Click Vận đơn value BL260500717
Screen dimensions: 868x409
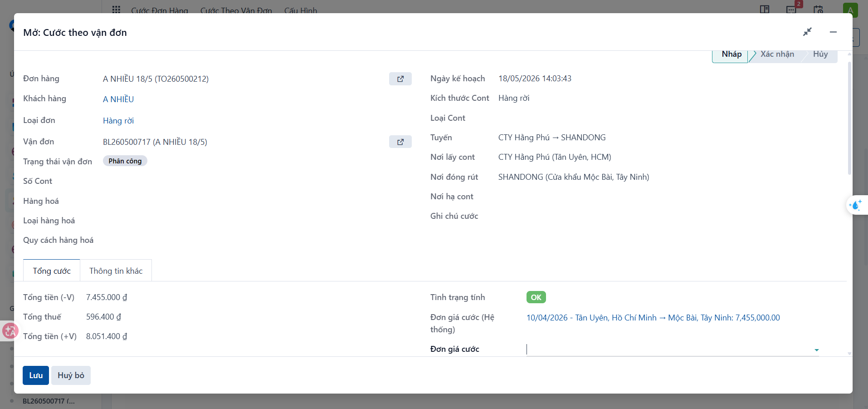[x=155, y=142]
